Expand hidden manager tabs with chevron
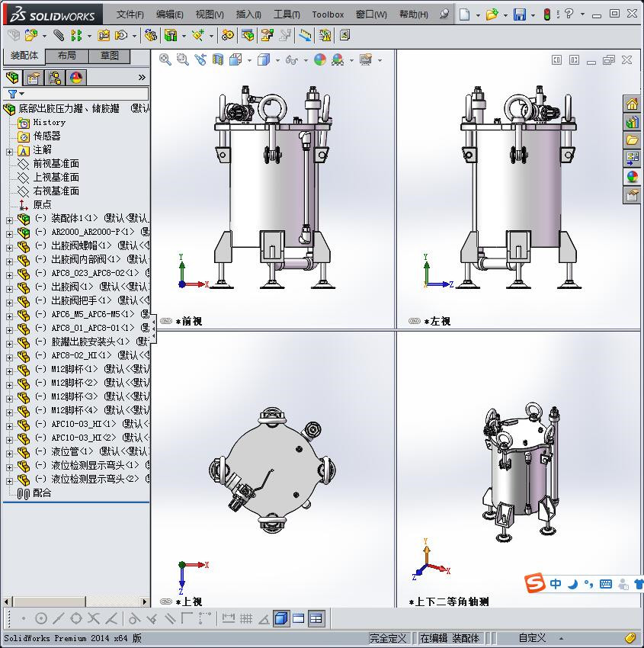The image size is (644, 648). point(142,77)
